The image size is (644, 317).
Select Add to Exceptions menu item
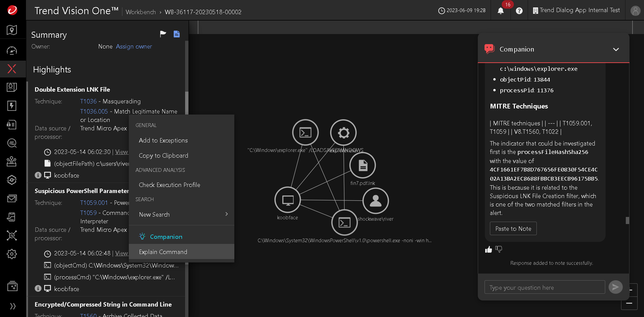tap(163, 140)
